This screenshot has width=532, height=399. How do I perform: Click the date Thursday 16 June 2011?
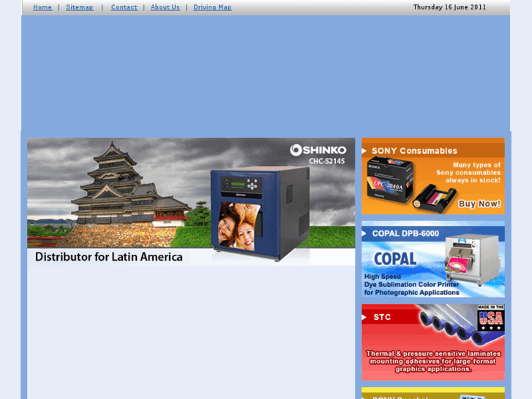pos(449,7)
